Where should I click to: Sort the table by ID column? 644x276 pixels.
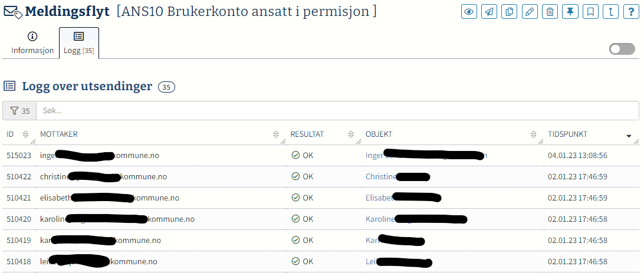coord(25,134)
